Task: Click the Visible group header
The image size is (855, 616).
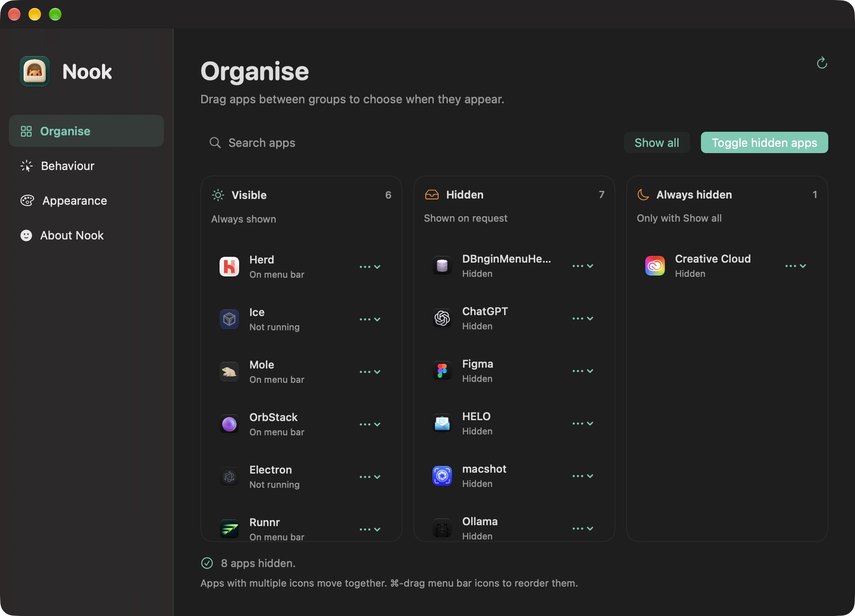Action: pos(301,195)
